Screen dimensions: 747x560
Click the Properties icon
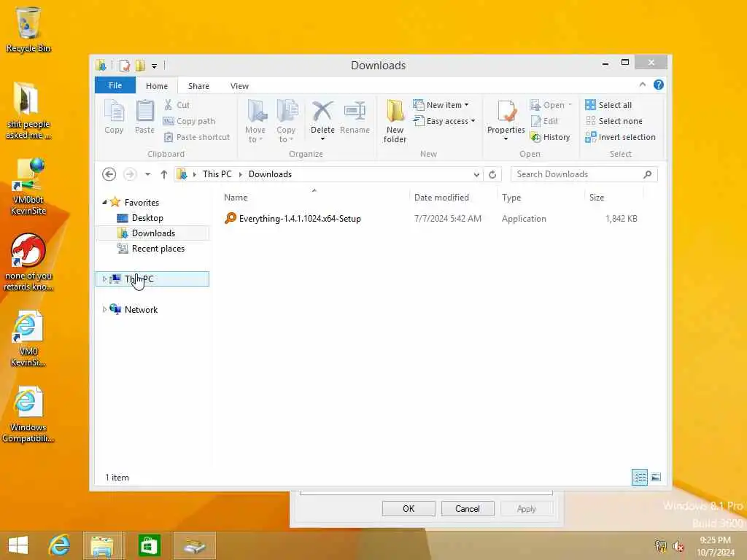[506, 112]
